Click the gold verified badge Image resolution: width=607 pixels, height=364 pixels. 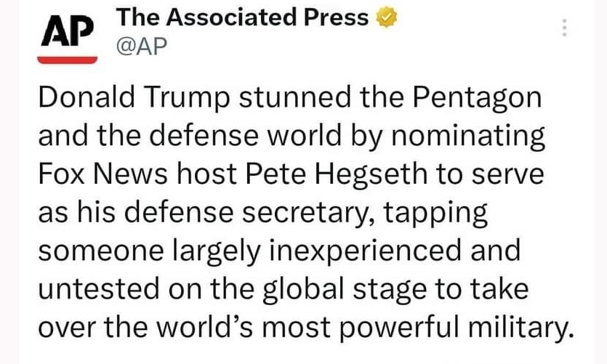[386, 17]
